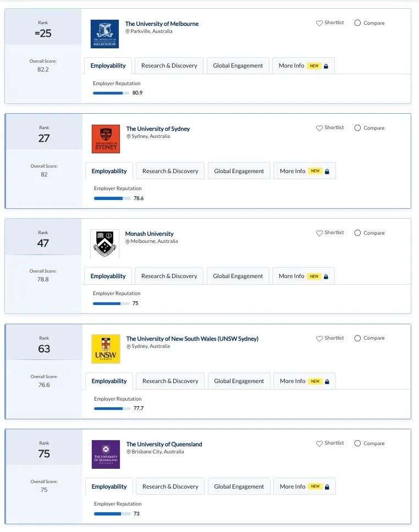Click the University of Melbourne logo
The height and width of the screenshot is (532, 419).
point(104,34)
